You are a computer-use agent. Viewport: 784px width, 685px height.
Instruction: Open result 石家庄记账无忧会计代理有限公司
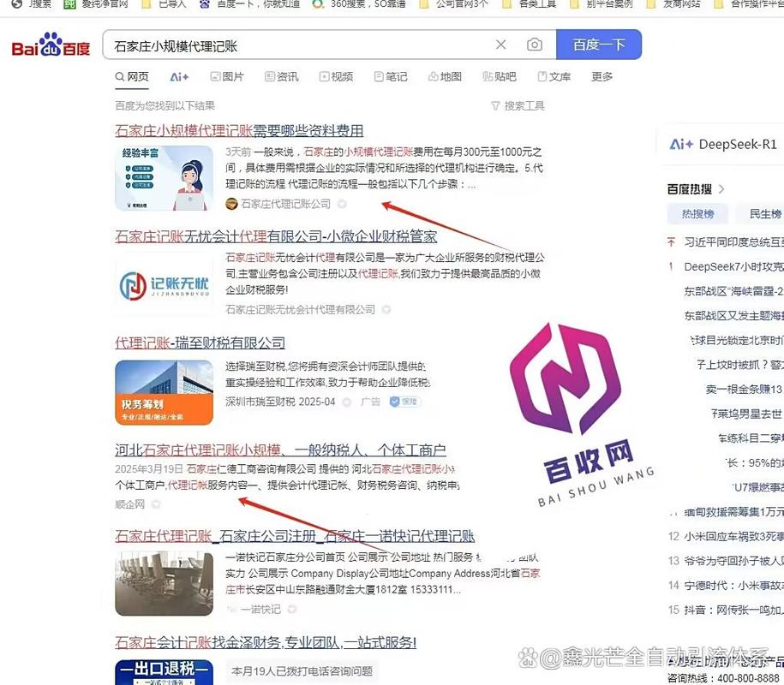tap(276, 236)
